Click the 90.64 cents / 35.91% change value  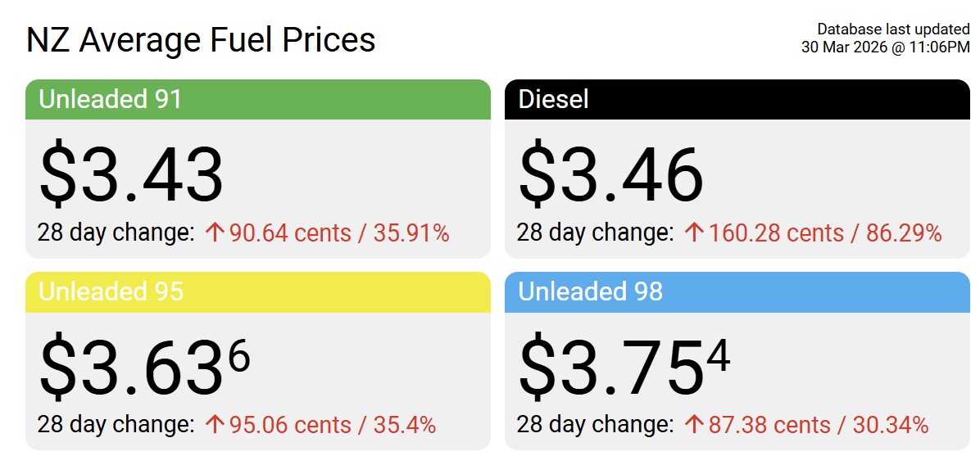pyautogui.click(x=339, y=233)
